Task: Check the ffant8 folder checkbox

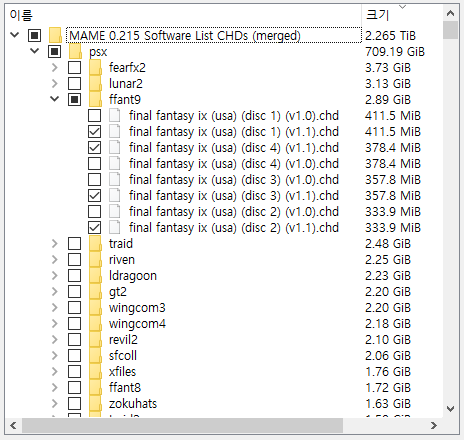Action: click(x=74, y=387)
